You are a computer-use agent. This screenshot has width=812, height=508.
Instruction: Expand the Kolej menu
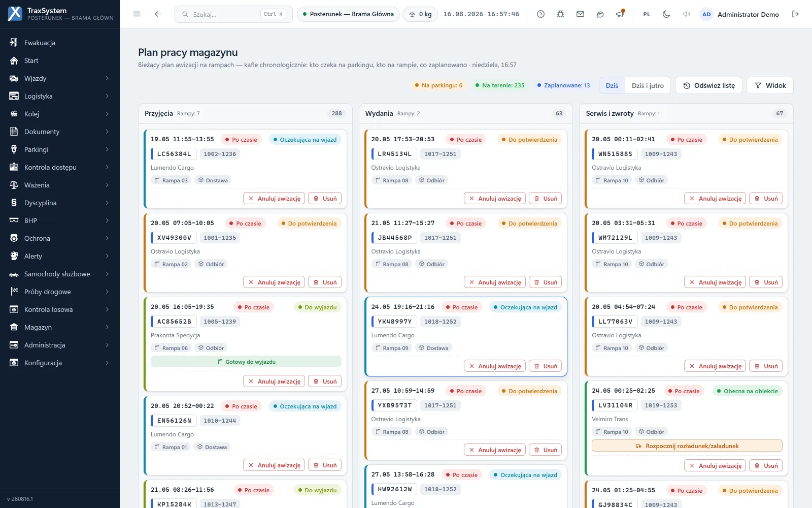coord(60,114)
